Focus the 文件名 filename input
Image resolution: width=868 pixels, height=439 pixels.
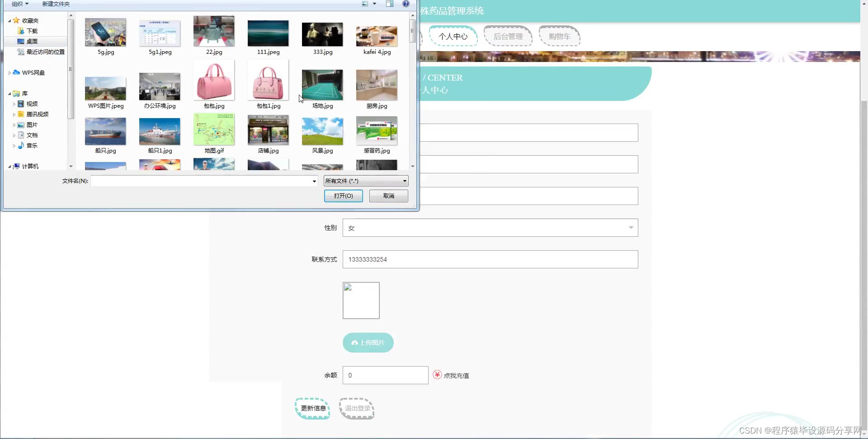click(x=201, y=181)
